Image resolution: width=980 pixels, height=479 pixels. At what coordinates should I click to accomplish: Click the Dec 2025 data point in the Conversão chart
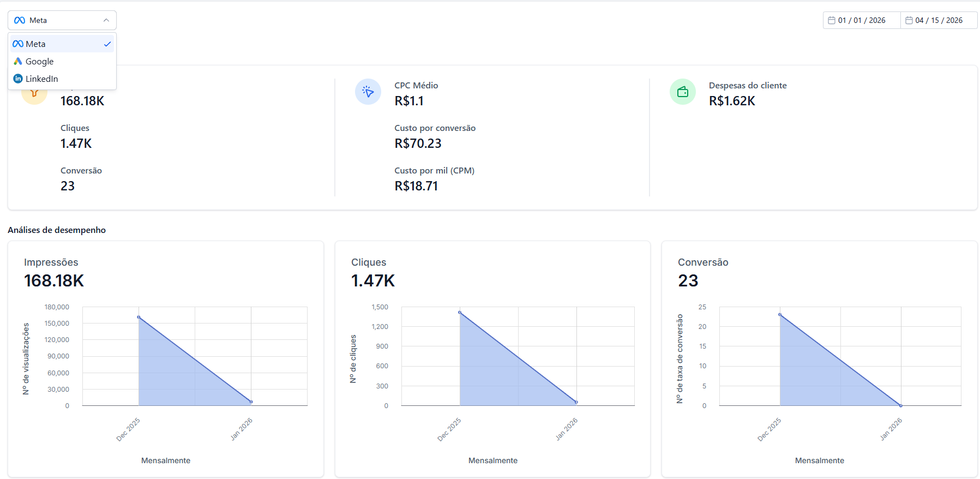click(780, 314)
